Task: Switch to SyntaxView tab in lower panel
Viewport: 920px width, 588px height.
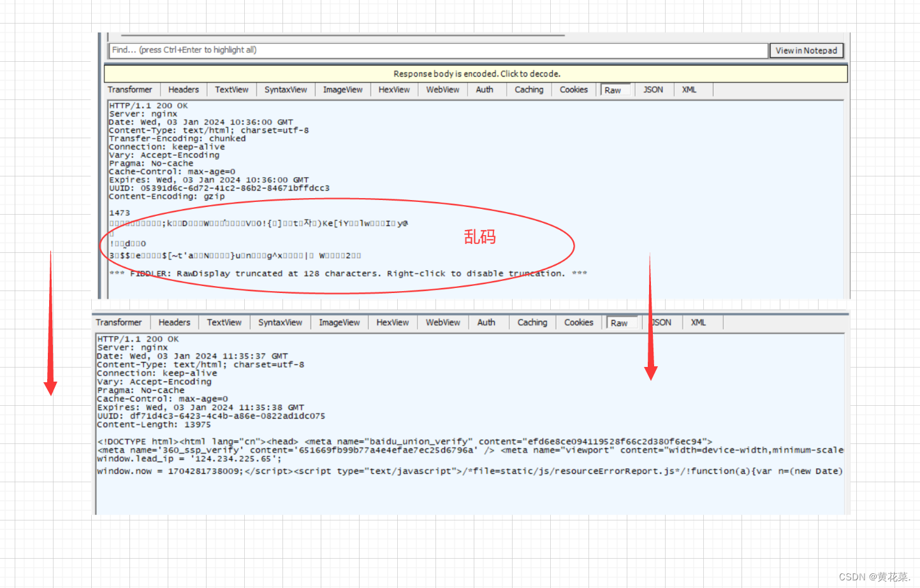Action: pyautogui.click(x=280, y=322)
